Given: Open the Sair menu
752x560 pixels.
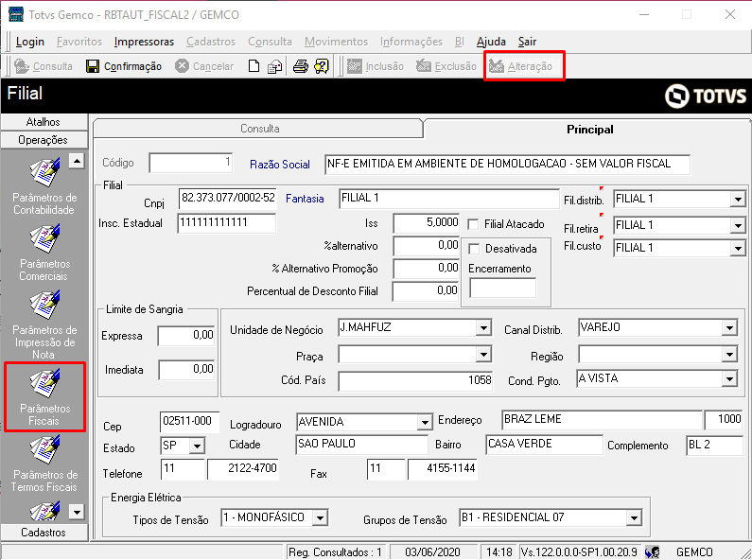Looking at the screenshot, I should pos(527,42).
